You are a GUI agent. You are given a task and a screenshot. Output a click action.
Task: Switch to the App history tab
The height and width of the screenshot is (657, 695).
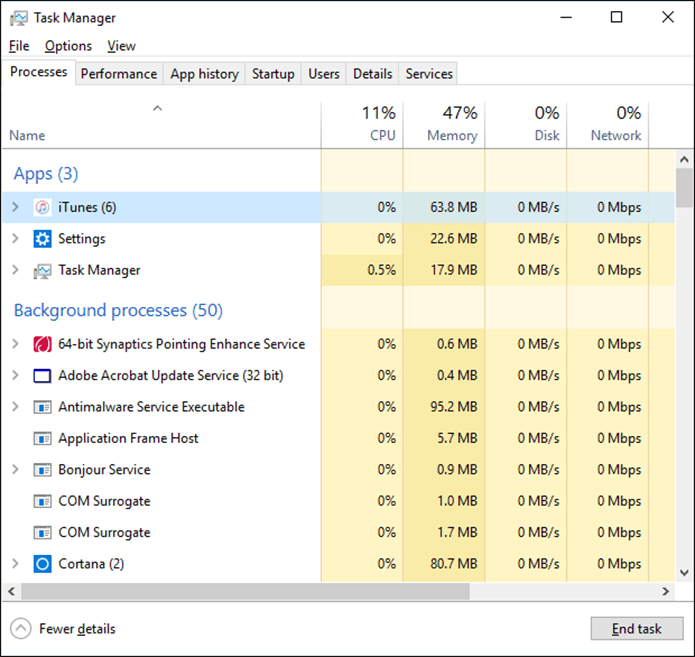point(204,74)
